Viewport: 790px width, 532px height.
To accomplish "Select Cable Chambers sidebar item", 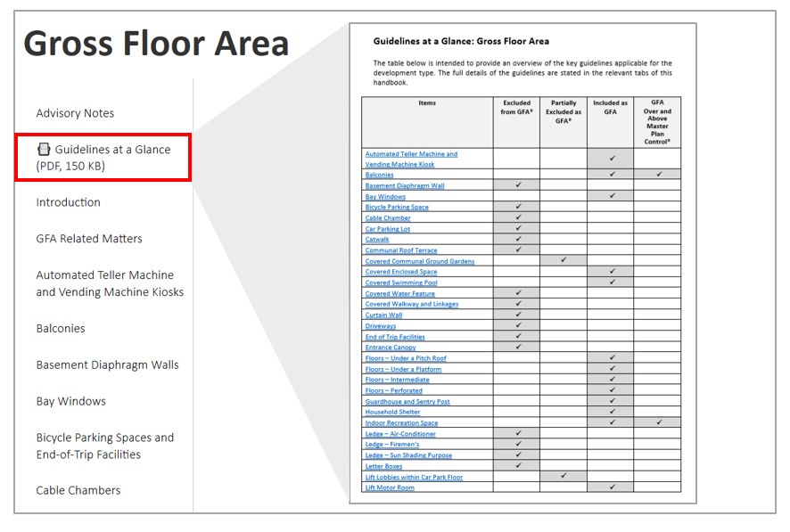I will pyautogui.click(x=78, y=490).
